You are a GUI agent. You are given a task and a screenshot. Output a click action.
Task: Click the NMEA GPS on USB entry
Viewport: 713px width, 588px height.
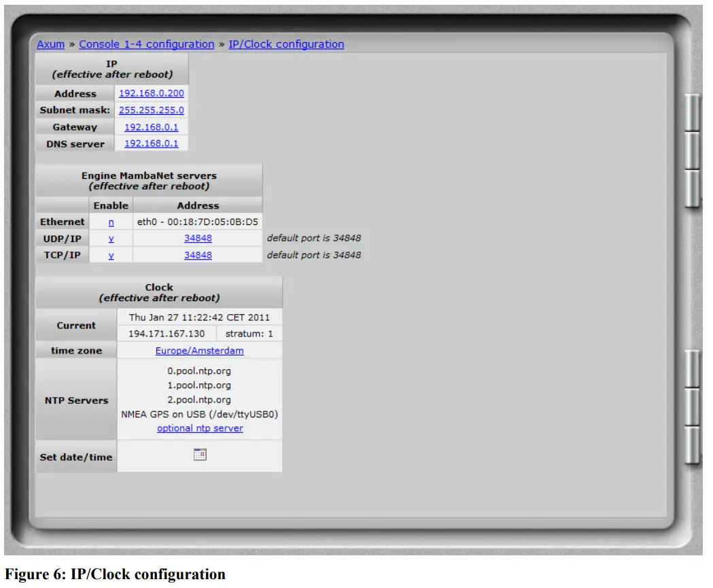coord(199,413)
